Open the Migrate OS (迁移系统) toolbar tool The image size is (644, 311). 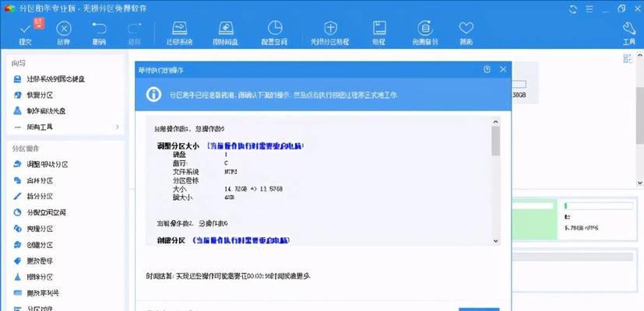[179, 33]
